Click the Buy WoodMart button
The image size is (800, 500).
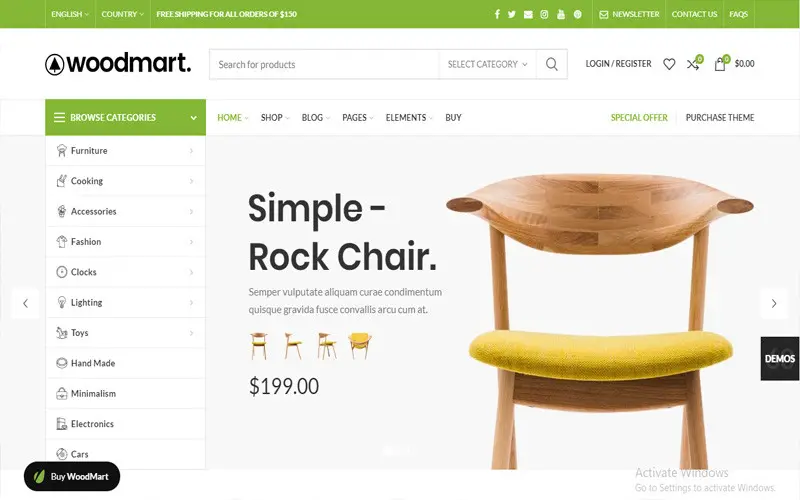(72, 477)
